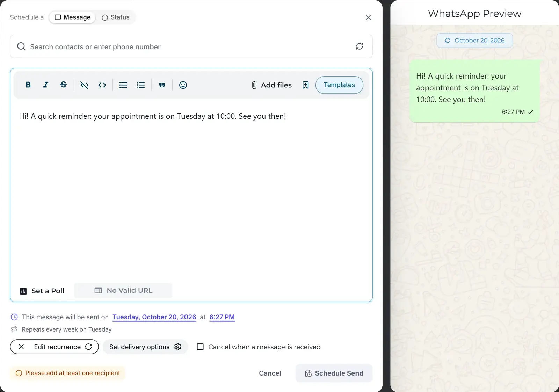559x392 pixels.
Task: Toggle italic formatting
Action: pyautogui.click(x=46, y=85)
